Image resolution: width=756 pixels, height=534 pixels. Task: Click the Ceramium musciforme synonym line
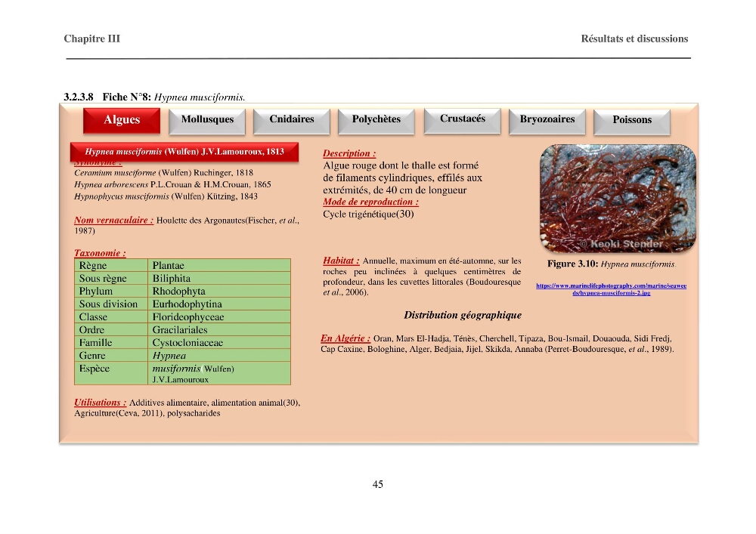[163, 173]
